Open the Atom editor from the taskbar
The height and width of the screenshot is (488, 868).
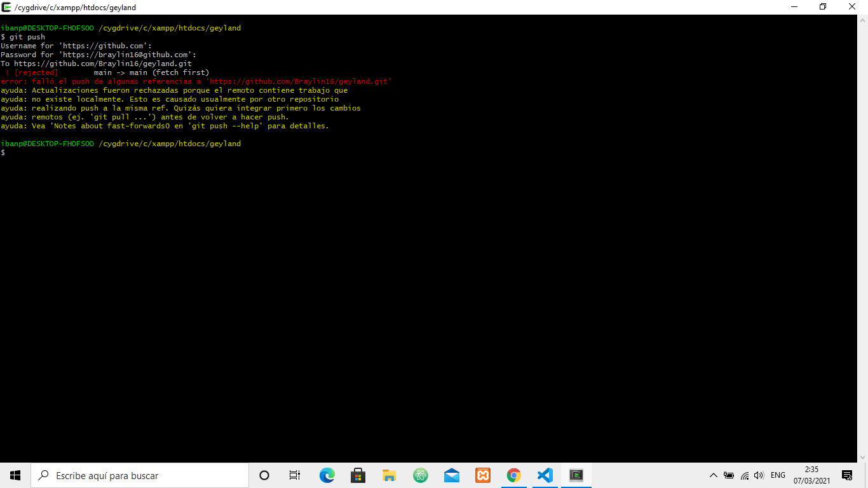click(420, 475)
